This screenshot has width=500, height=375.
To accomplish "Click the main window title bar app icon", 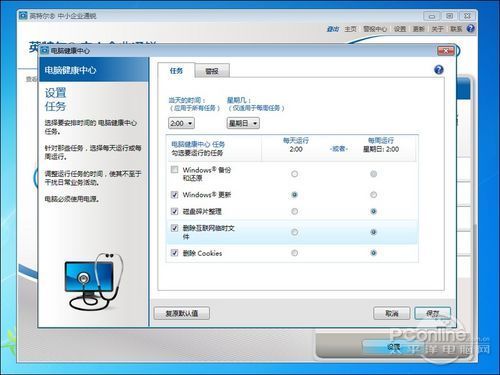I will pyautogui.click(x=23, y=16).
